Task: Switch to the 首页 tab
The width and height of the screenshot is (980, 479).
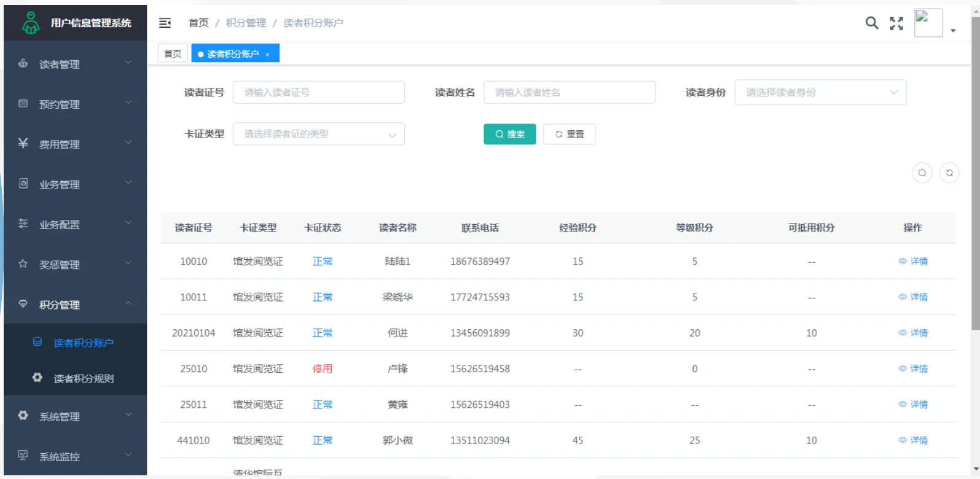Action: coord(173,54)
